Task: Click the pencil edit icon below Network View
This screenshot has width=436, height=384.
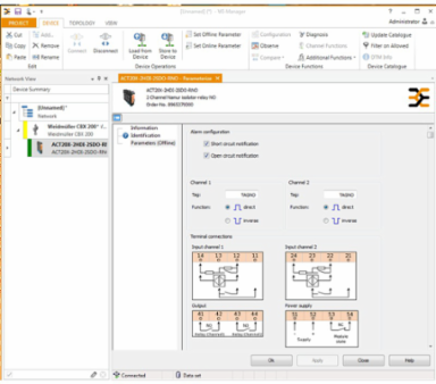Action: point(93,375)
